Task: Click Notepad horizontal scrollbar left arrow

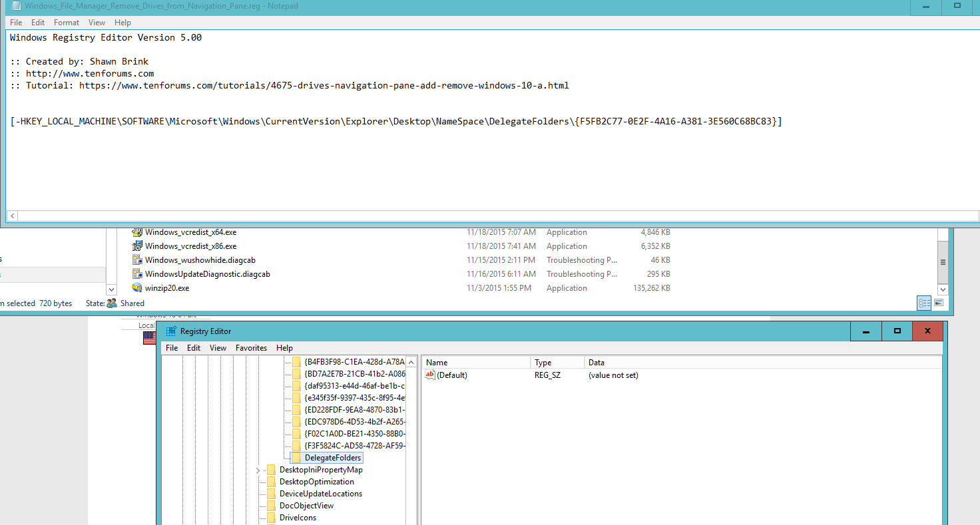Action: 12,216
